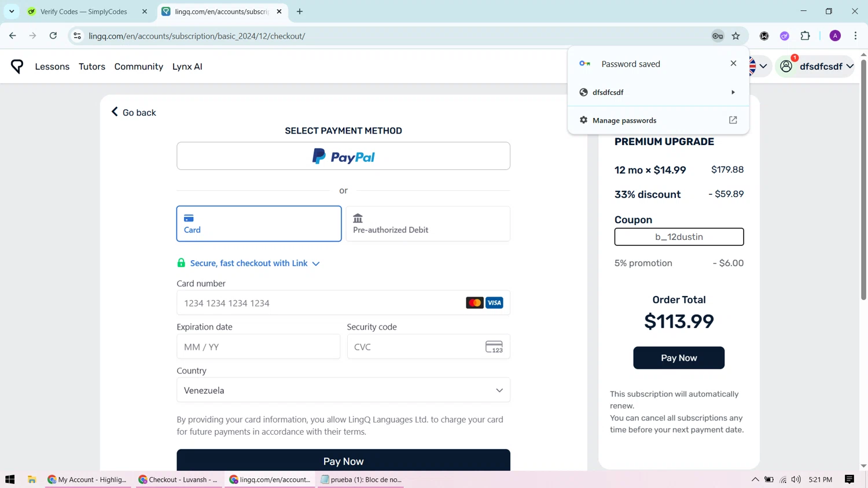
Task: Switch to My Account - Highlig... taskbar window
Action: [89, 479]
